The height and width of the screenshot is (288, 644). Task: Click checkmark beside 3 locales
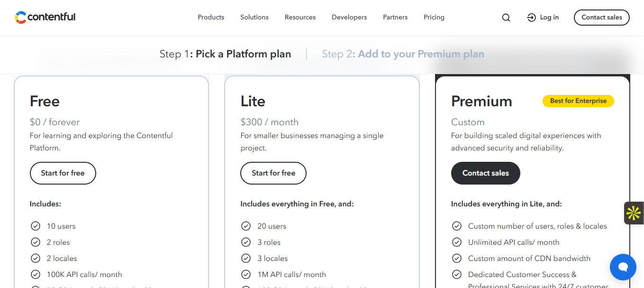[x=246, y=259]
